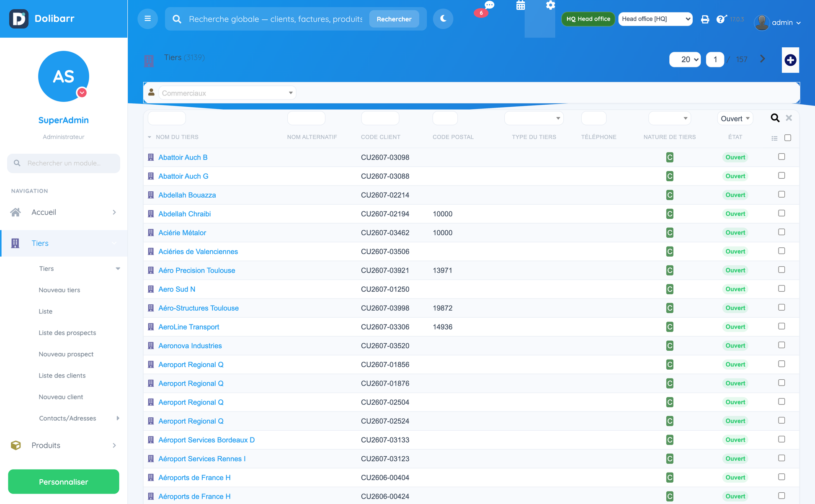Open column selector list icon

[x=774, y=138]
